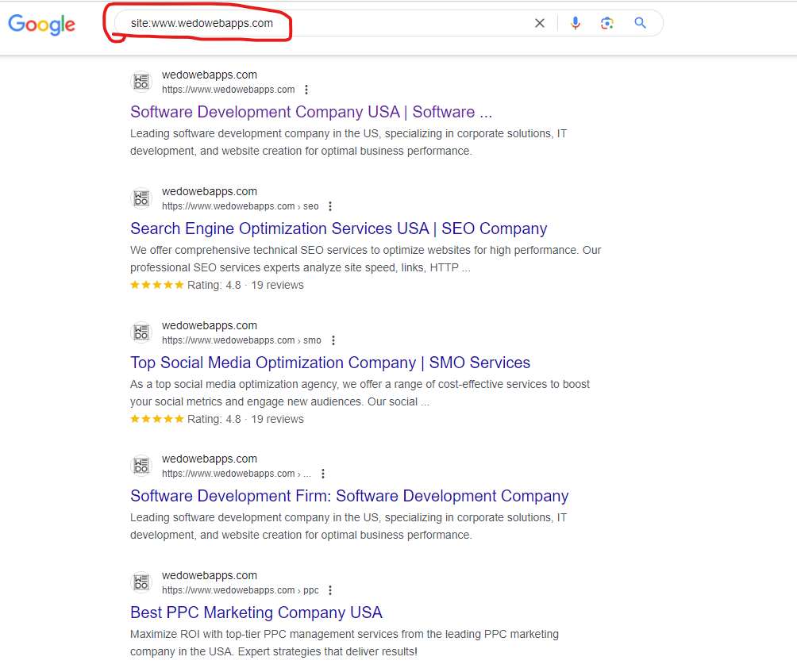Open the Best PPC Marketing Company USA link

pos(256,612)
